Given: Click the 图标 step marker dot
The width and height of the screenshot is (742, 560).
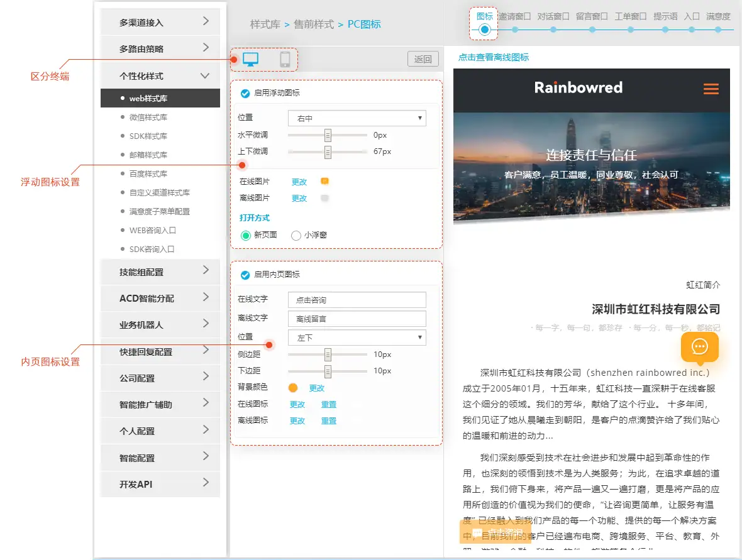Looking at the screenshot, I should [484, 30].
